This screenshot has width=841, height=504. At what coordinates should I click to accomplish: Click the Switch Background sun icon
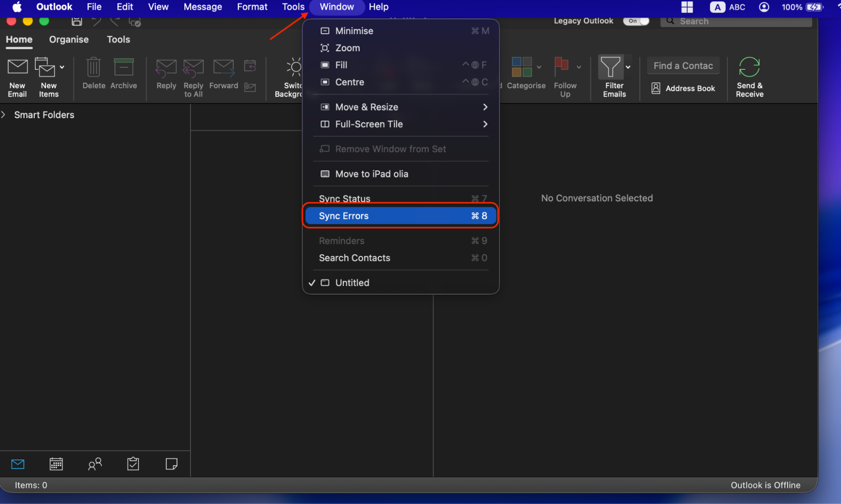pos(294,67)
